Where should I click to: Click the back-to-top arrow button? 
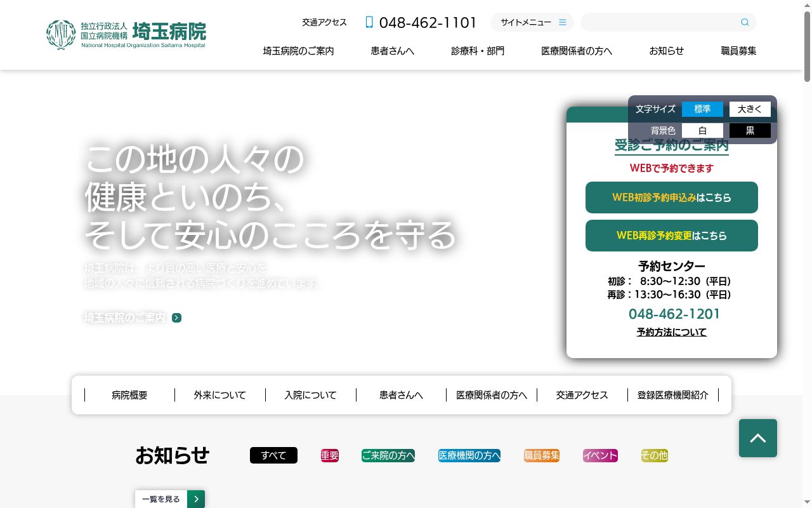tap(758, 438)
